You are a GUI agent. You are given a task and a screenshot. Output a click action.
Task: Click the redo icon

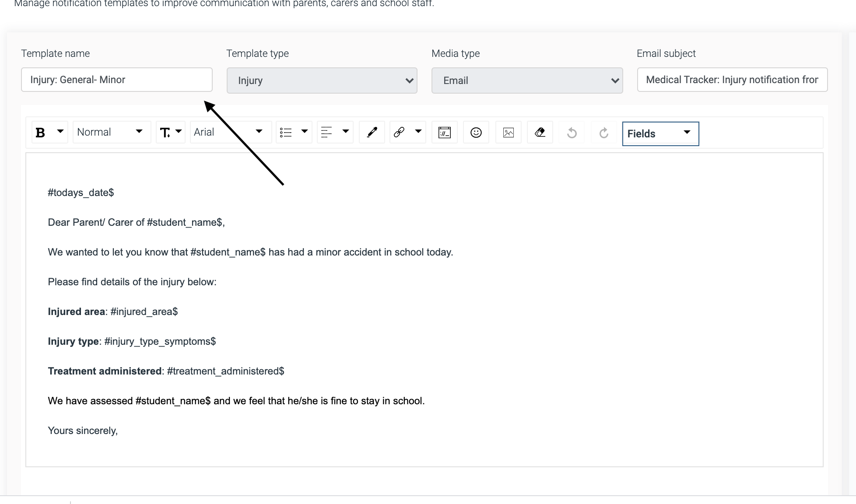coord(604,133)
